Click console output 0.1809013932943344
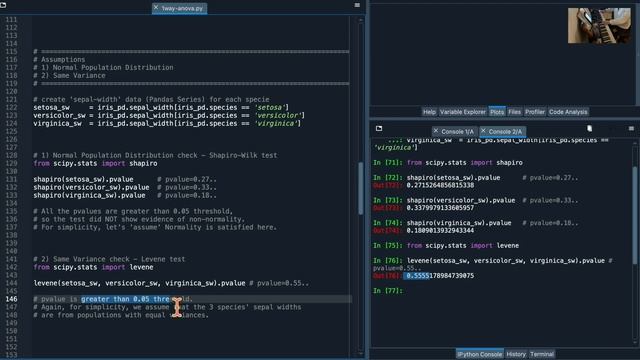 (440, 231)
